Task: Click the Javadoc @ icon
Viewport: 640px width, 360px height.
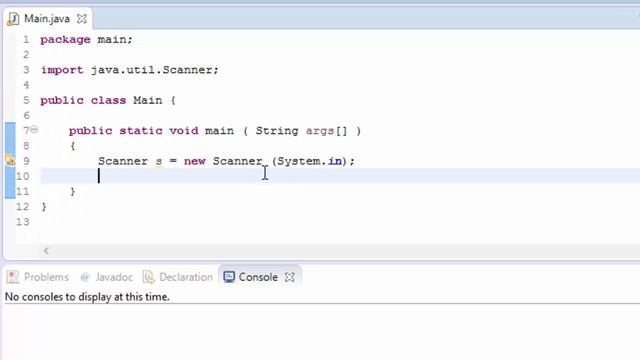Action: click(85, 278)
